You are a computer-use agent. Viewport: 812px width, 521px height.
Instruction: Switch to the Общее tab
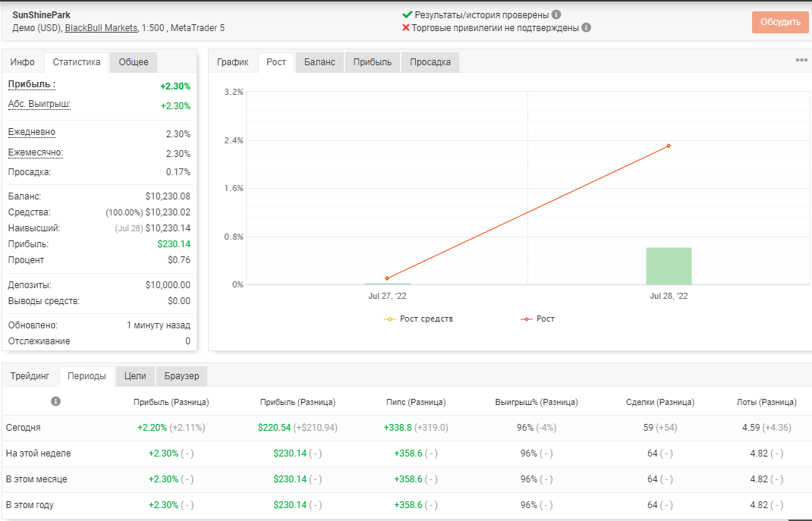click(134, 62)
